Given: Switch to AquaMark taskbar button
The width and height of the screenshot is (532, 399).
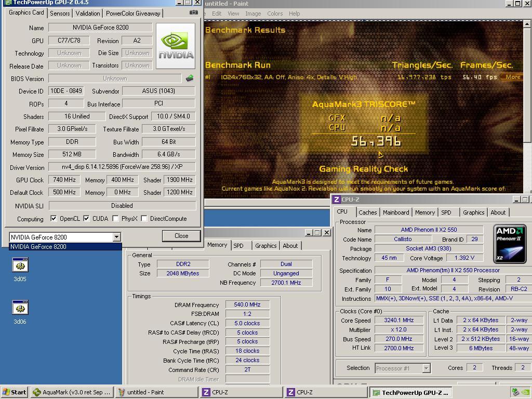Looking at the screenshot, I should (72, 392).
